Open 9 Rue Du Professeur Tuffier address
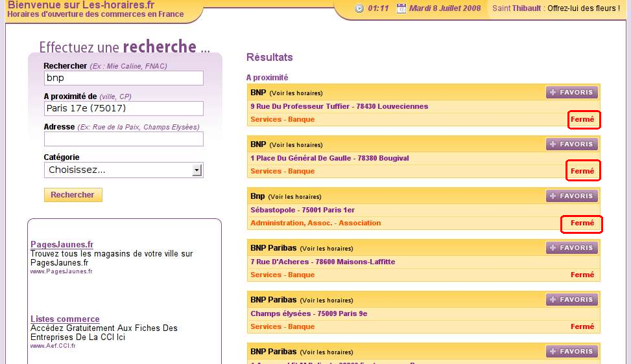The height and width of the screenshot is (364, 631). click(339, 106)
